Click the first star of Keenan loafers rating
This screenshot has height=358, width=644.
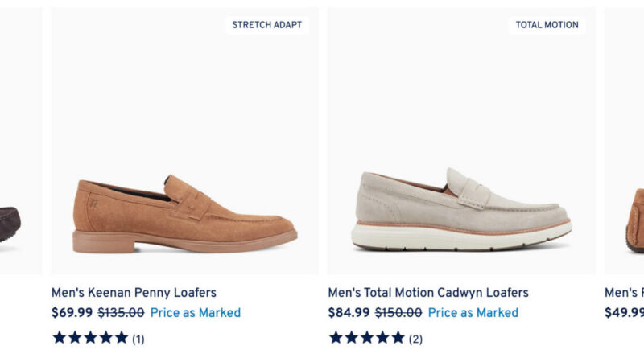pos(60,338)
